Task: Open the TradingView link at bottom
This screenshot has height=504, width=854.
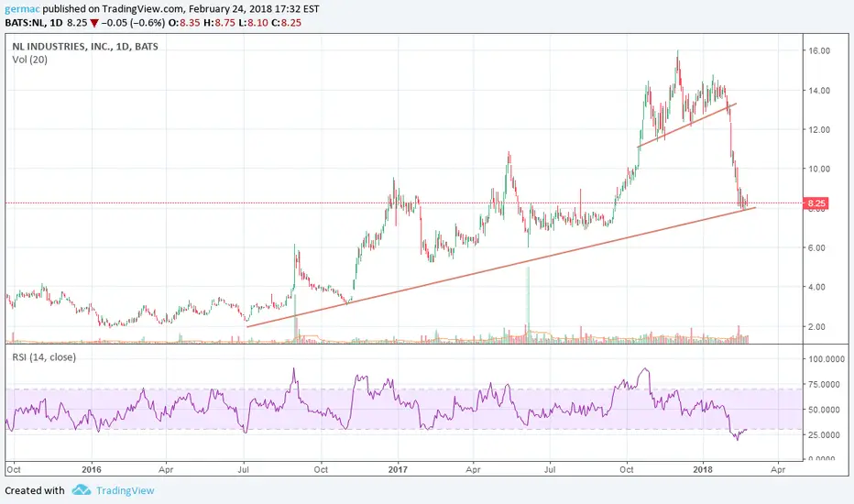Action: click(x=126, y=490)
